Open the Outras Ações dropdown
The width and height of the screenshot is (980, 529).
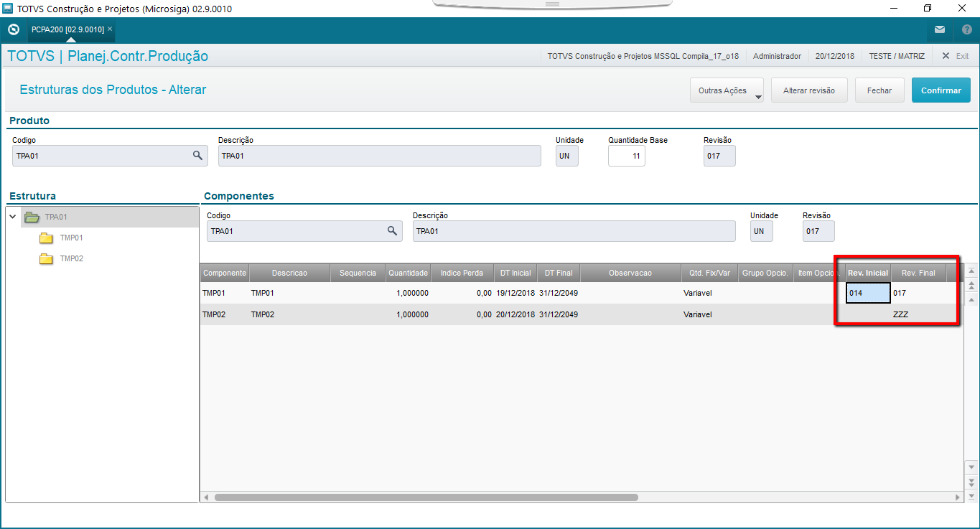point(727,91)
